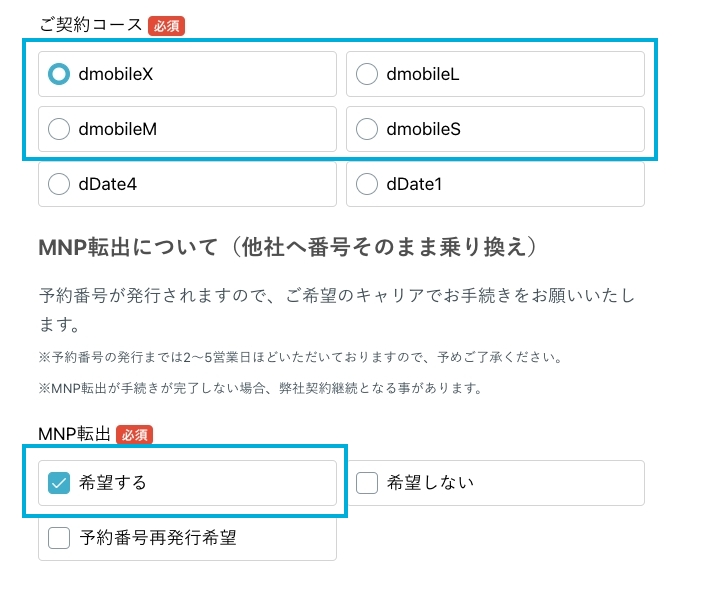Choose dDate1 radio option

coord(367,184)
